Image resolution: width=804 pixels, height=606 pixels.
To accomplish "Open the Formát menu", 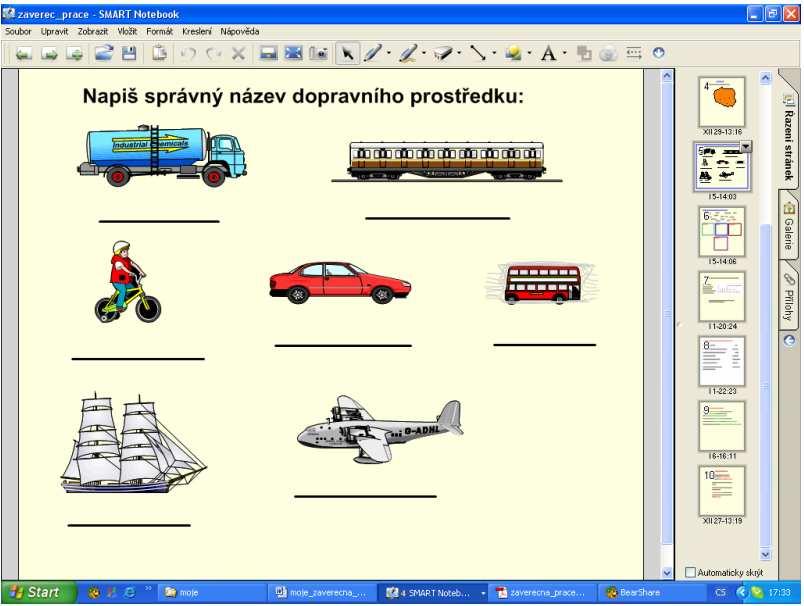I will coord(159,31).
